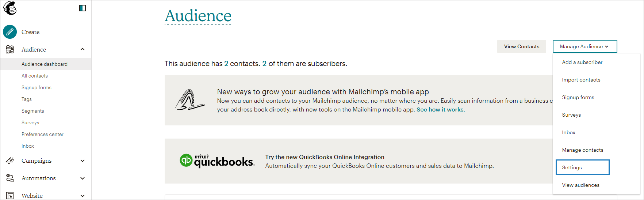Click the Automations flow icon

(10, 178)
